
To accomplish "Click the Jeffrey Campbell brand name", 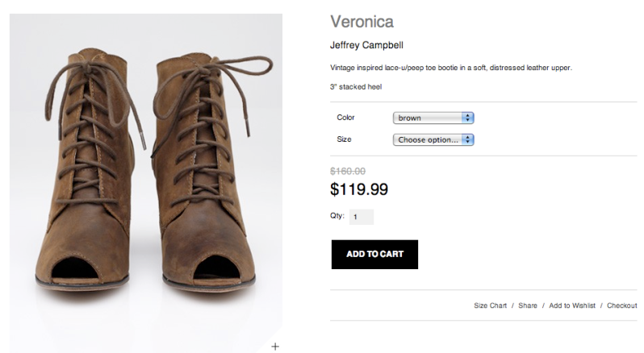I will [366, 45].
